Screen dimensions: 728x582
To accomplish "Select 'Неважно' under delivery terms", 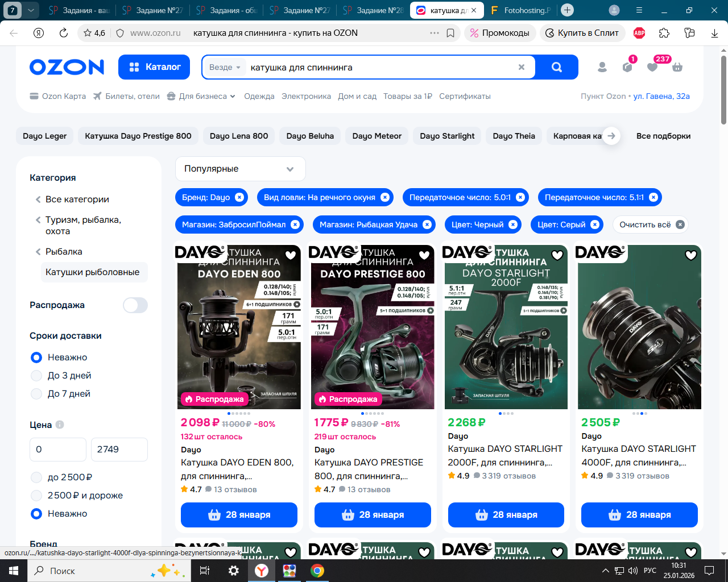I will coord(36,357).
